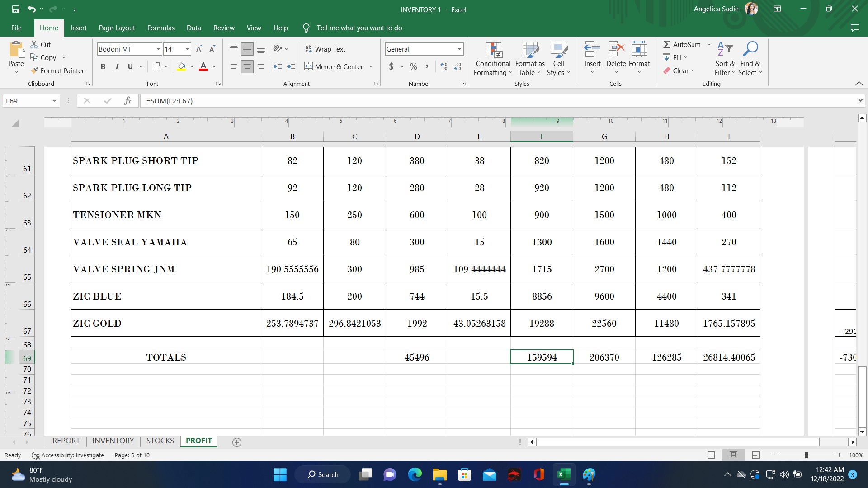The image size is (868, 488).
Task: Click the Percent Style icon
Action: click(x=413, y=67)
